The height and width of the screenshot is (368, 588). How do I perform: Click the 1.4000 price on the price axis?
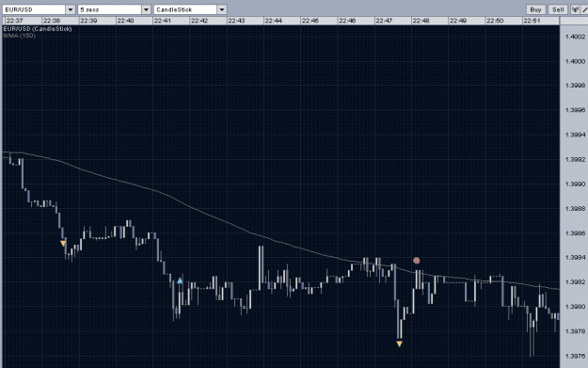point(575,61)
